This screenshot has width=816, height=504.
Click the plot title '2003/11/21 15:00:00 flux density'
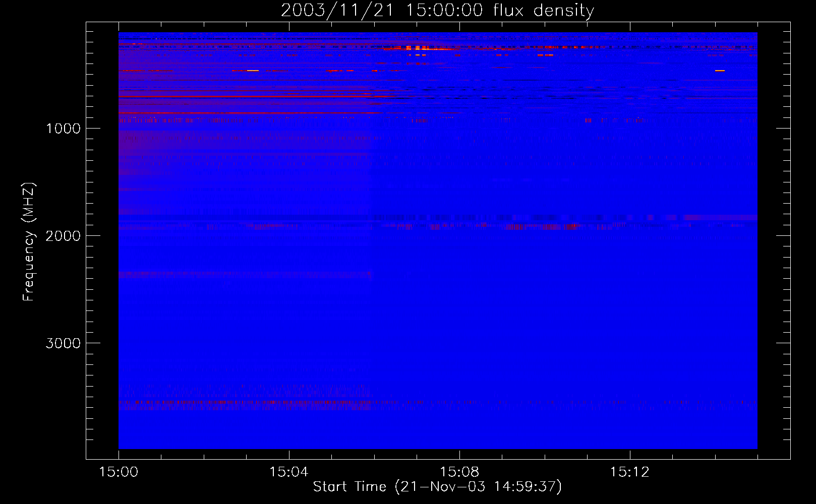(437, 11)
